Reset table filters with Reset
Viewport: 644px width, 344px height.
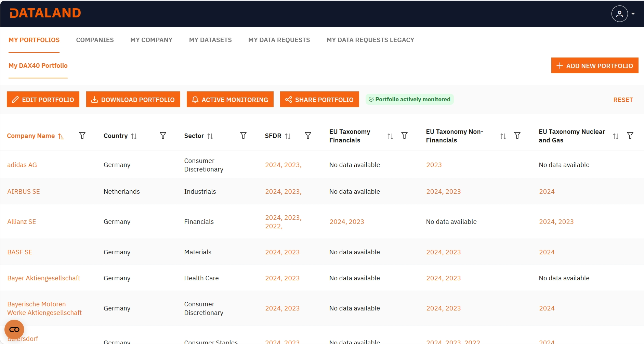[x=623, y=100]
